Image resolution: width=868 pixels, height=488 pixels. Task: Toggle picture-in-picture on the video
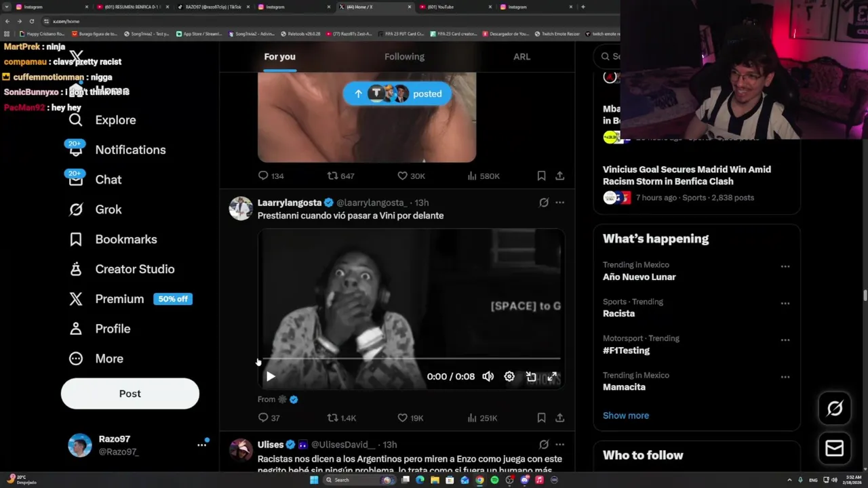531,377
